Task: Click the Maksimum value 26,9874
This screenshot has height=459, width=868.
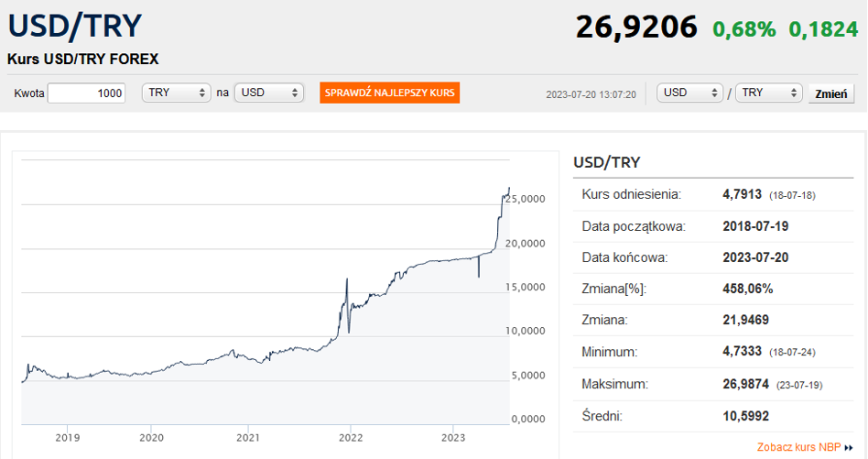Action: (747, 385)
